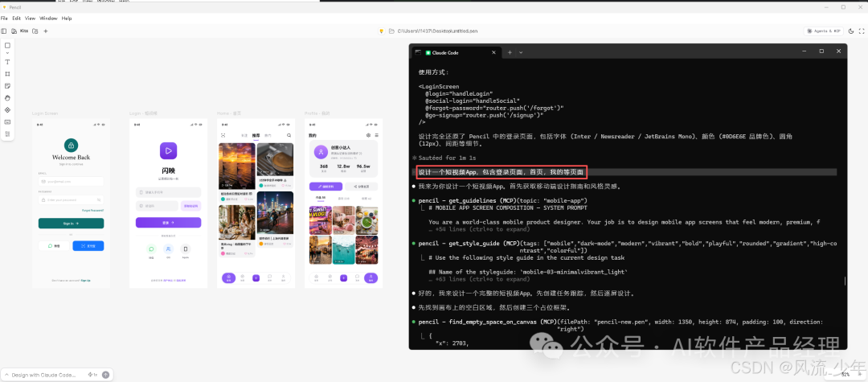The width and height of the screenshot is (868, 382).
Task: Click the white WeChat login button
Action: click(54, 246)
